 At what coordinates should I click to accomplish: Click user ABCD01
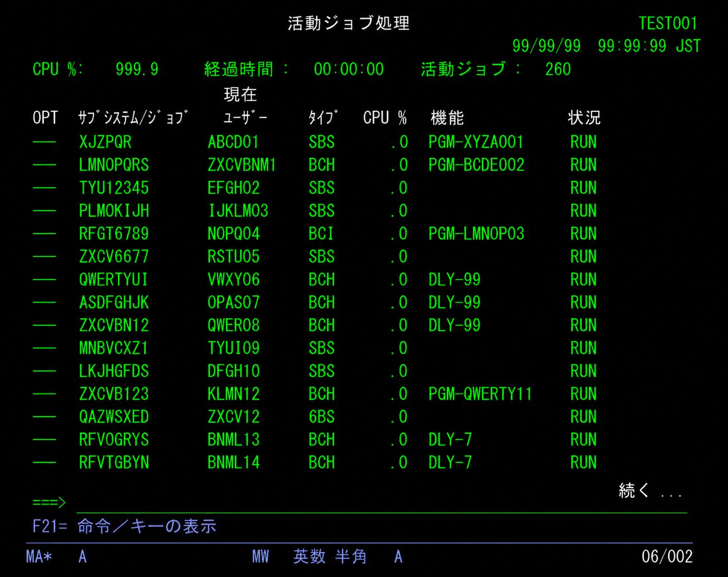pos(234,142)
